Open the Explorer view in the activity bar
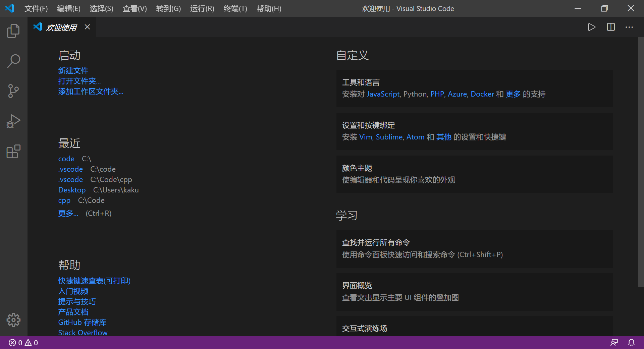Screen dimensions: 644x349 pos(13,31)
